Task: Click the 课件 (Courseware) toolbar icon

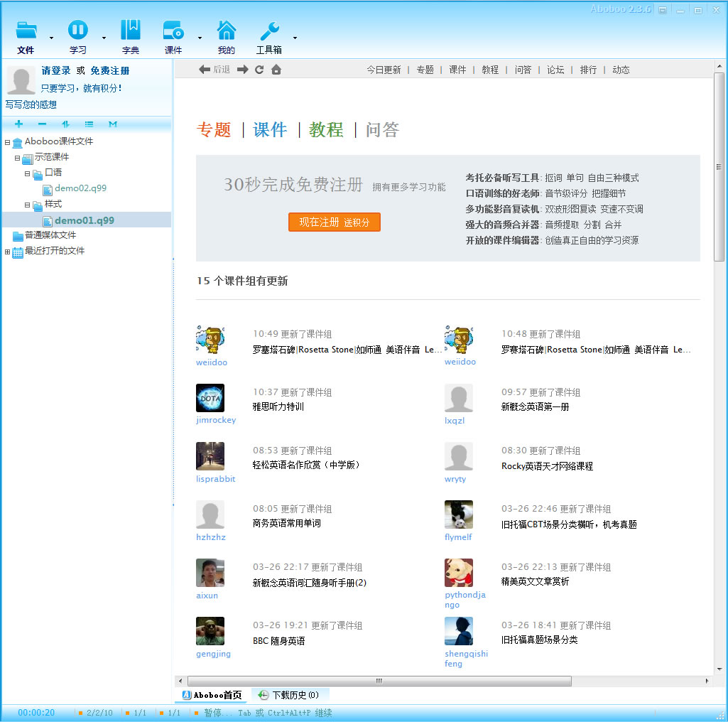Action: [173, 31]
